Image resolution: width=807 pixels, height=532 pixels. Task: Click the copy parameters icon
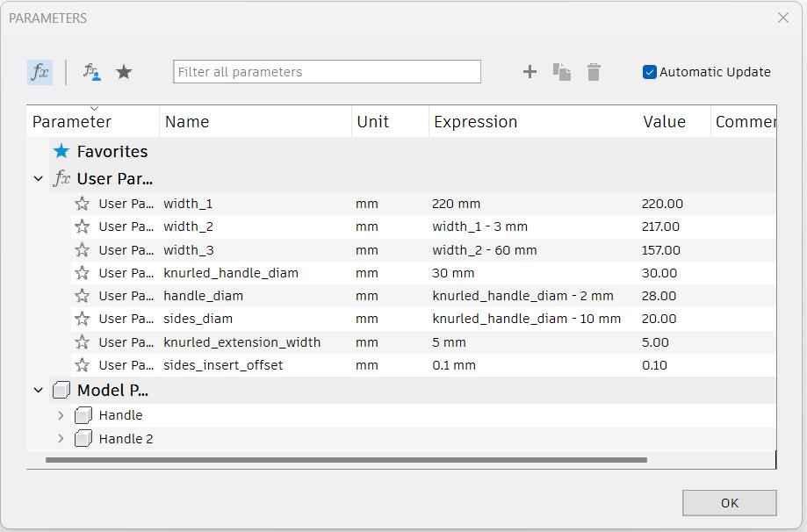[x=561, y=72]
